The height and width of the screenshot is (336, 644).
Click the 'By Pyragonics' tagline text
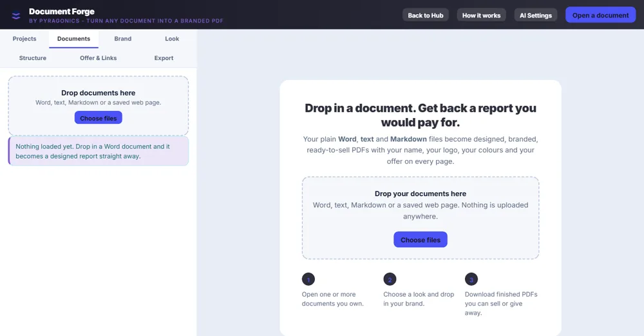126,21
